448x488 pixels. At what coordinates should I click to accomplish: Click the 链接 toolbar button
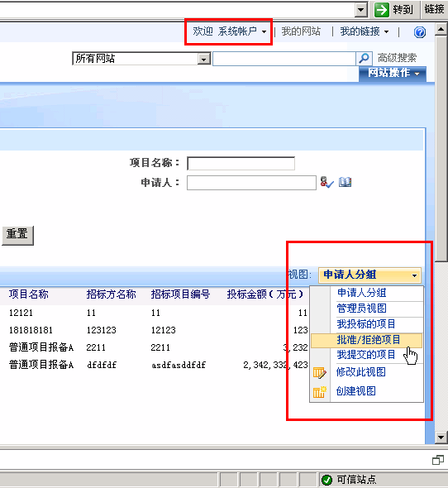coord(434,9)
